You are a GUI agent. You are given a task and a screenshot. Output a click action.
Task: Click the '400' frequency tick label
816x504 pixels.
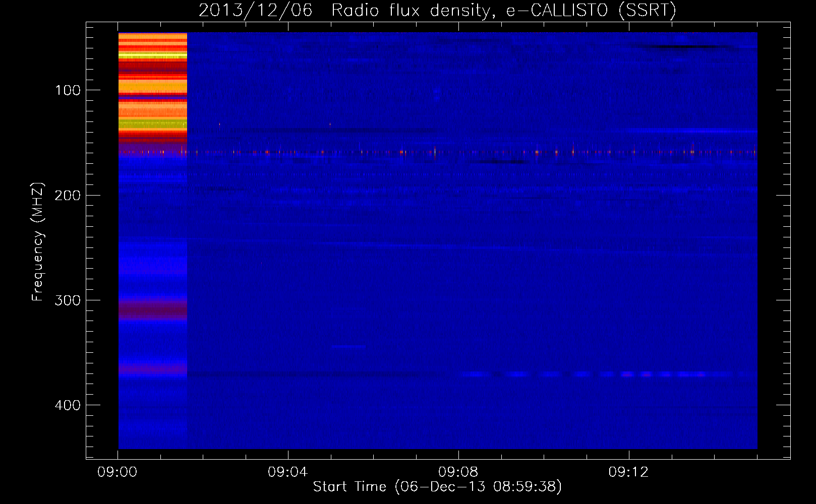click(68, 405)
